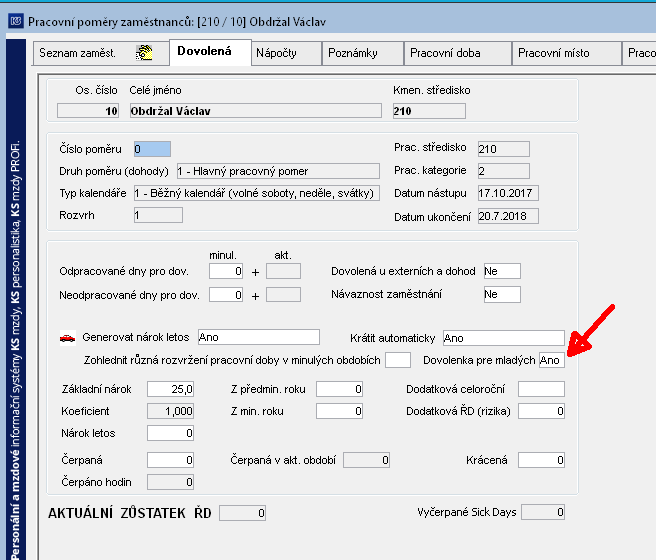Click Neodpracované dny akt. field

283,294
